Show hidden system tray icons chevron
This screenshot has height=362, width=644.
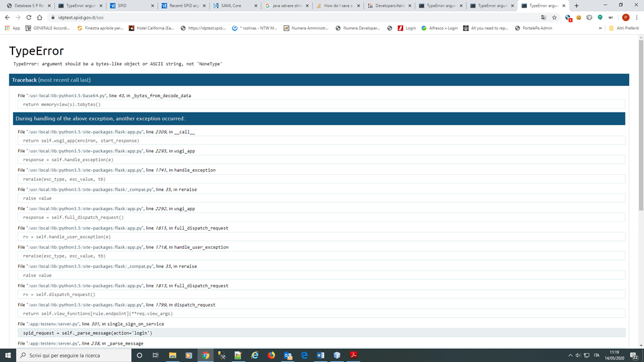570,355
